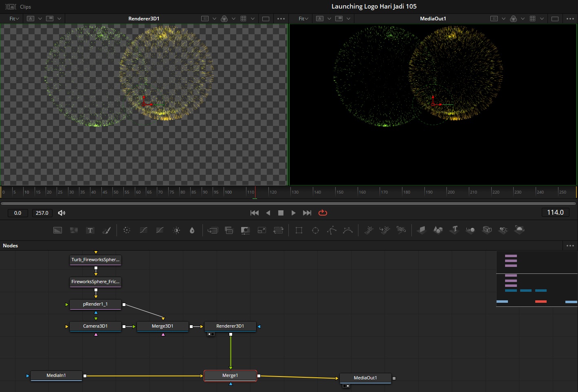Add a Transform node from the toolbar
The width and height of the screenshot is (578, 392).
279,230
